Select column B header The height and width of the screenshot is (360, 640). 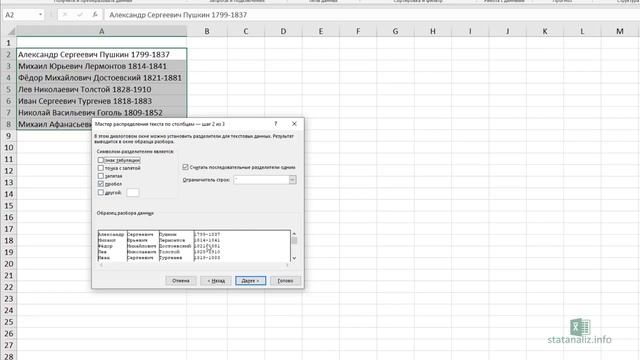[x=207, y=31]
